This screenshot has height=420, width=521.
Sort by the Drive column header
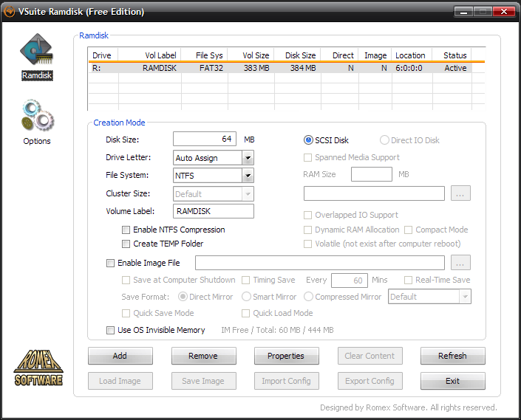pos(103,55)
